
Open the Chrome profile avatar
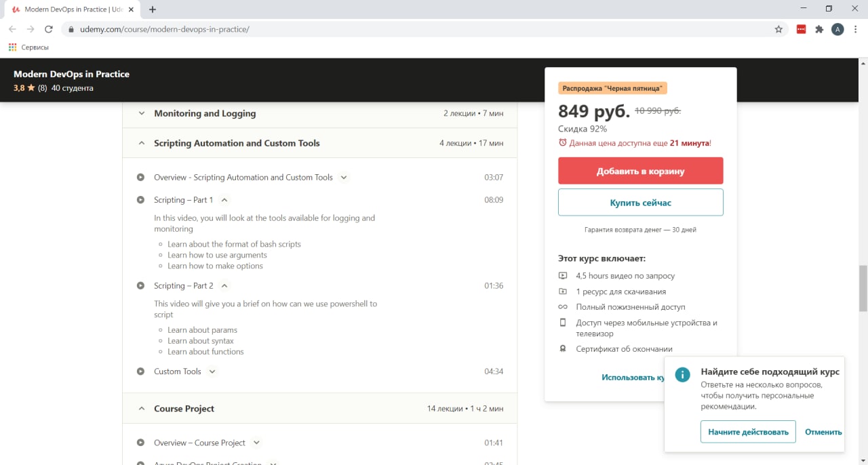(x=837, y=29)
